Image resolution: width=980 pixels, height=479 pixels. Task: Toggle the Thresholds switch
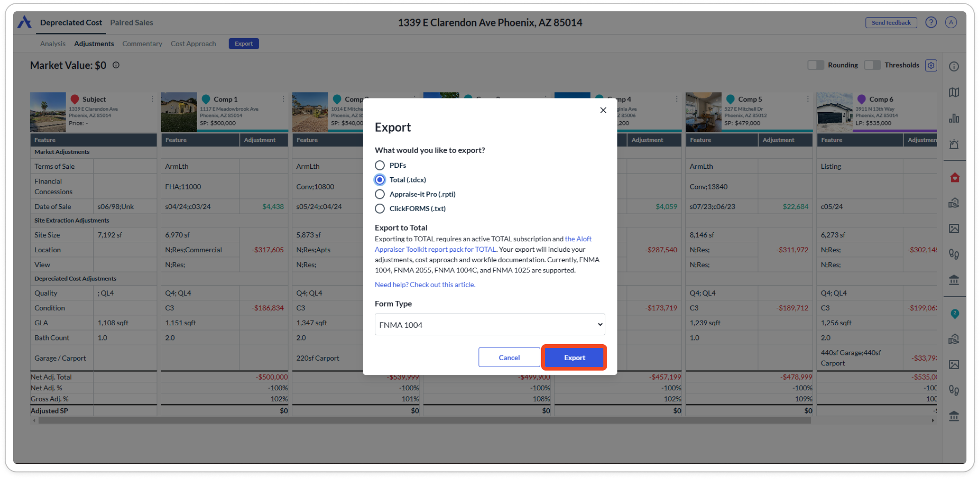click(x=872, y=65)
